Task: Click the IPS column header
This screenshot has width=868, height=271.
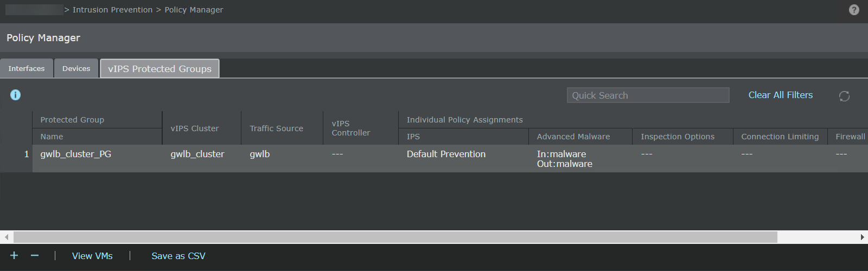Action: [463, 137]
